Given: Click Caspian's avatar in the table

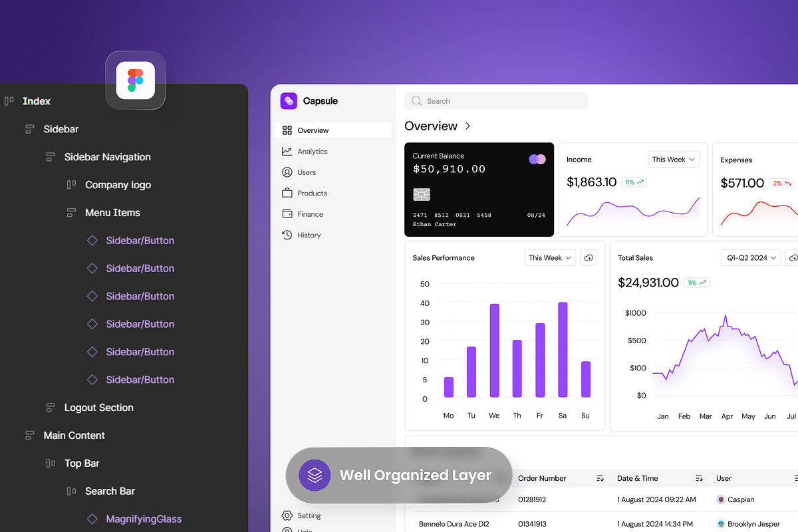Looking at the screenshot, I should tap(721, 499).
